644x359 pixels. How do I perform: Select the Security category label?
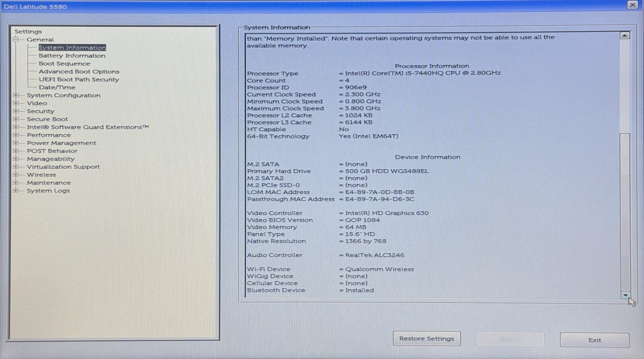coord(41,111)
